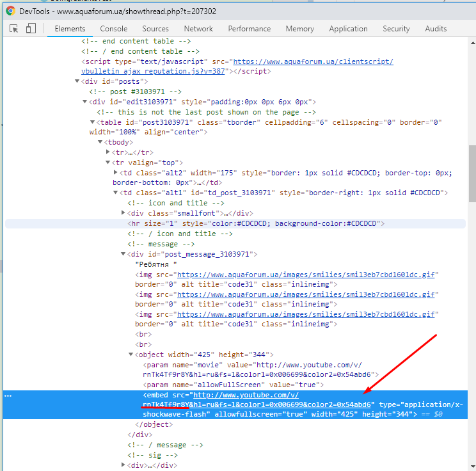476x471 pixels.
Task: Switch to the Console tab
Action: [114, 29]
